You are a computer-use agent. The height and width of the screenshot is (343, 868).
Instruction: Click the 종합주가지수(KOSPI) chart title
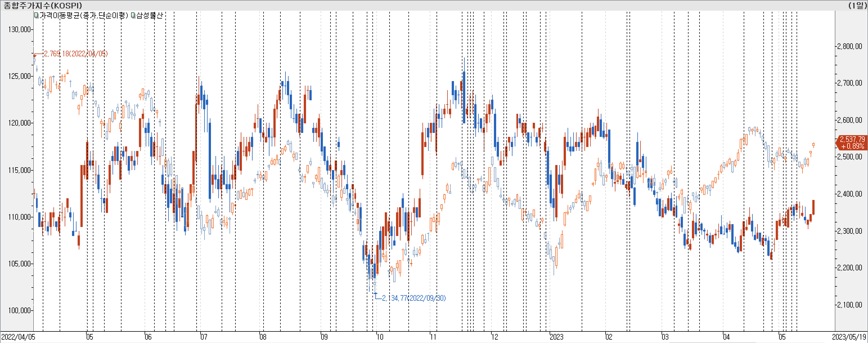pos(43,5)
